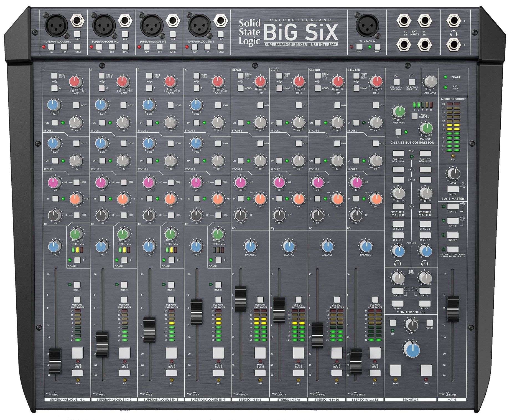512x420 pixels.
Task: Select FROM USB 1 source on channel 1
Action: pos(54,75)
